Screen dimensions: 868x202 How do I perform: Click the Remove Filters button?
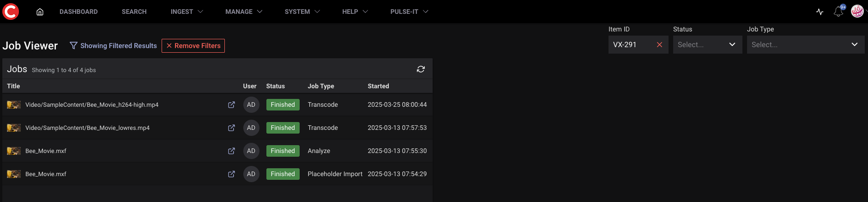pos(193,46)
